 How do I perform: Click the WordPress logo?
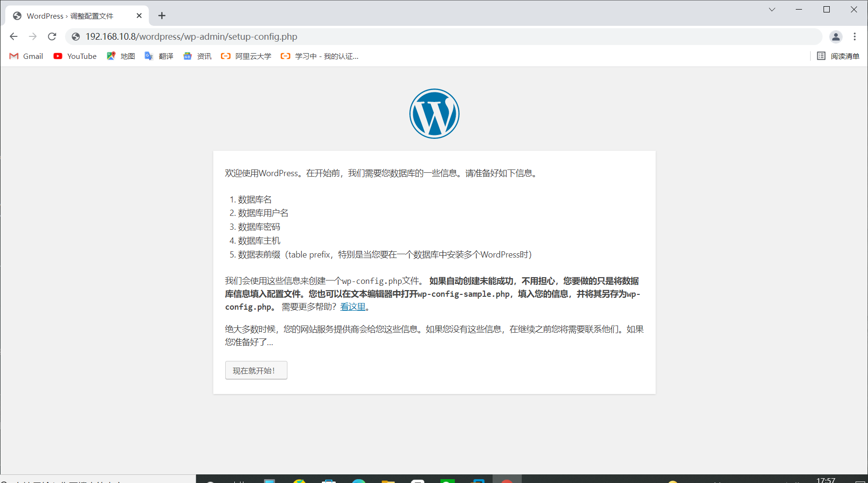[x=434, y=113]
